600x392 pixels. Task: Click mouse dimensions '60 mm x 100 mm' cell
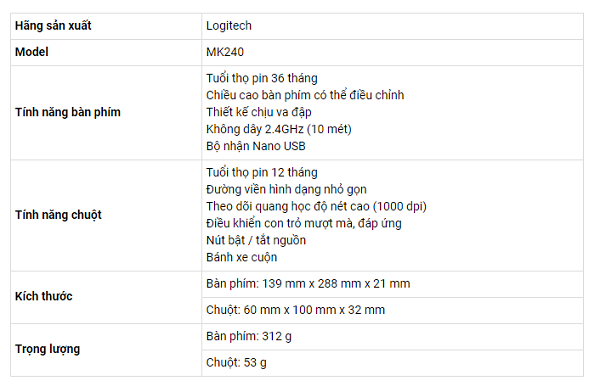tap(392, 310)
